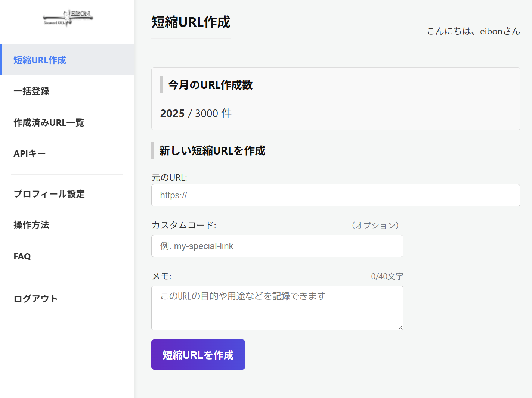Open the 作成済みURL一覧 page
Viewport: 532px width, 398px height.
pos(49,122)
